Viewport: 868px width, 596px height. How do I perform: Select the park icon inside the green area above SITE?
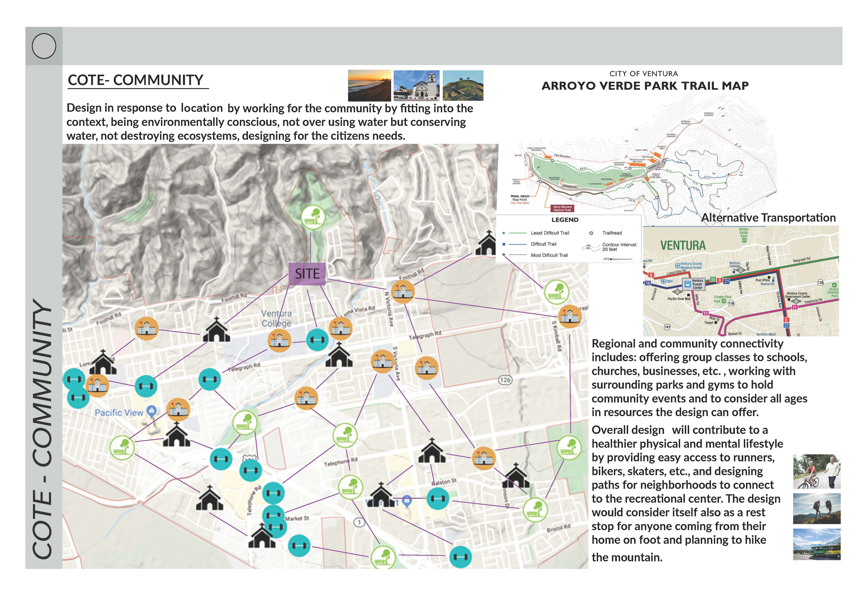click(x=313, y=218)
